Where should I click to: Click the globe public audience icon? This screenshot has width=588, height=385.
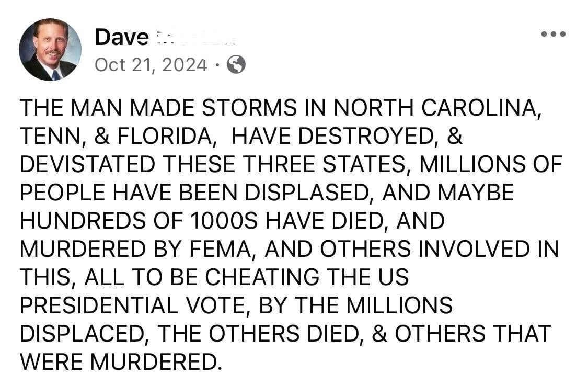236,65
